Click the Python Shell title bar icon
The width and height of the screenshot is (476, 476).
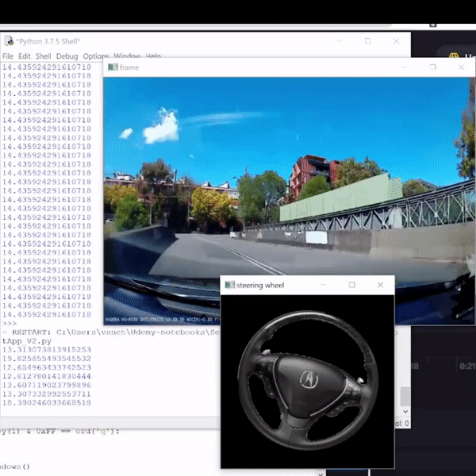(x=7, y=41)
